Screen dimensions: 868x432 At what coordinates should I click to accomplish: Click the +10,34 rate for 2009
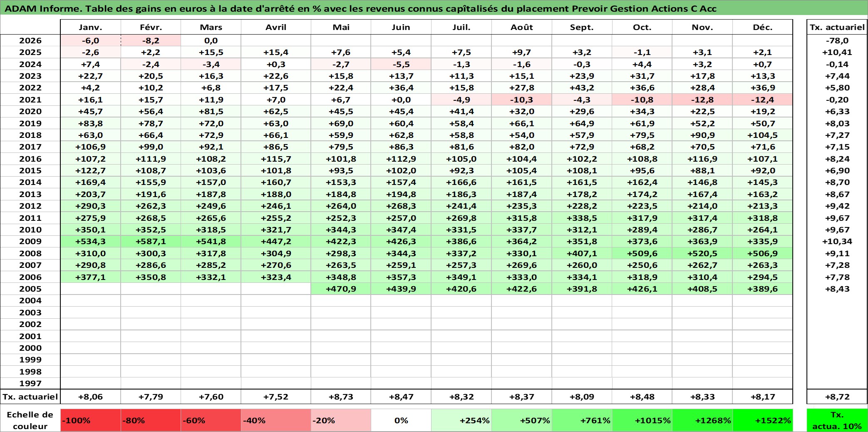837,241
